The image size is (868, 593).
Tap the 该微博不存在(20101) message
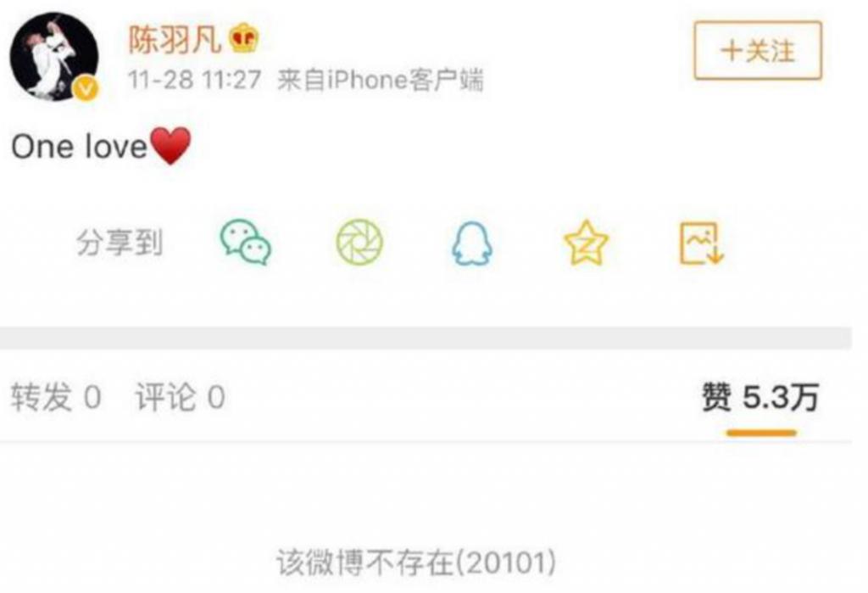click(x=416, y=562)
